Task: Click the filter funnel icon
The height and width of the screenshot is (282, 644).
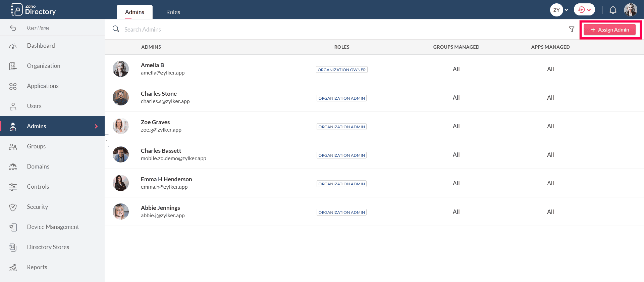Action: [572, 29]
